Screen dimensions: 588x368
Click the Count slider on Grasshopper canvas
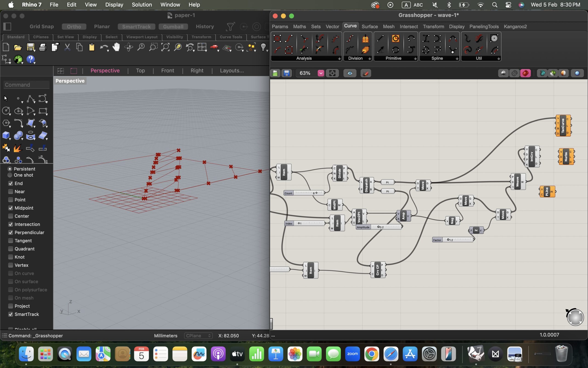(304, 193)
